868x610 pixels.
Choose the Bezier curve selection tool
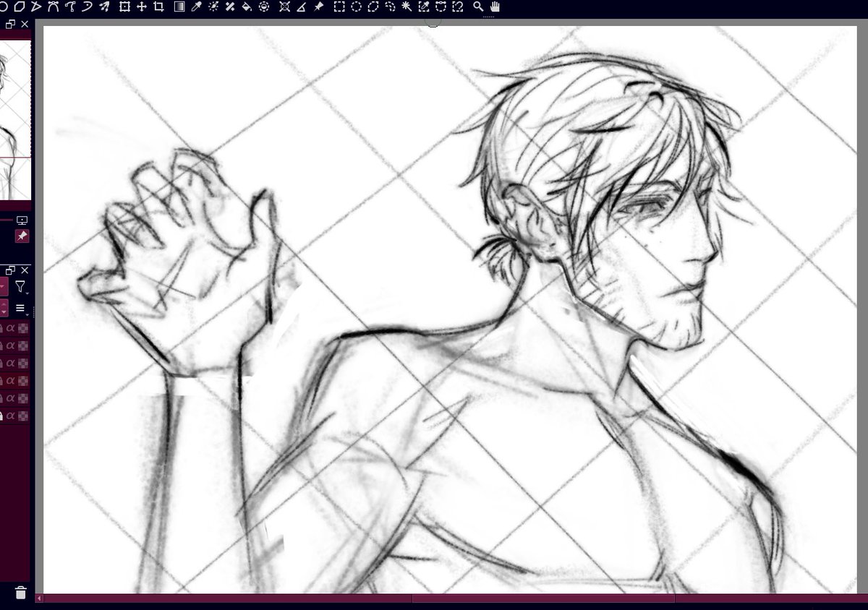tap(441, 7)
